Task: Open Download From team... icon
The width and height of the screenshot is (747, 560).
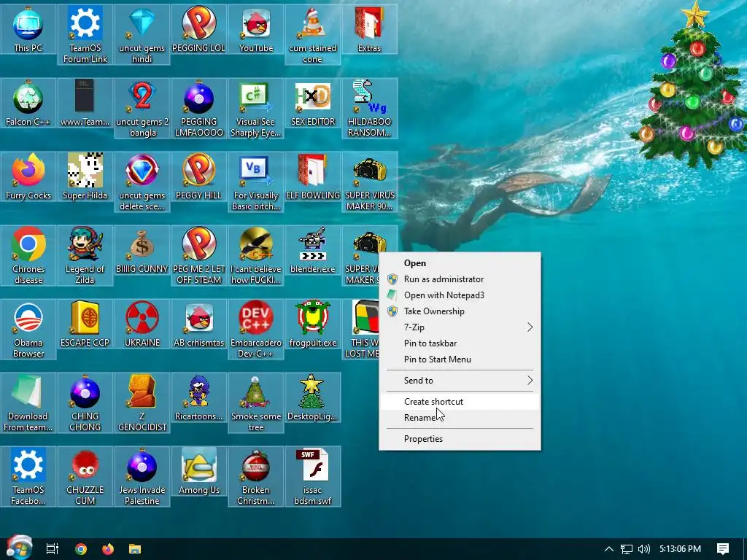Action: (x=28, y=402)
